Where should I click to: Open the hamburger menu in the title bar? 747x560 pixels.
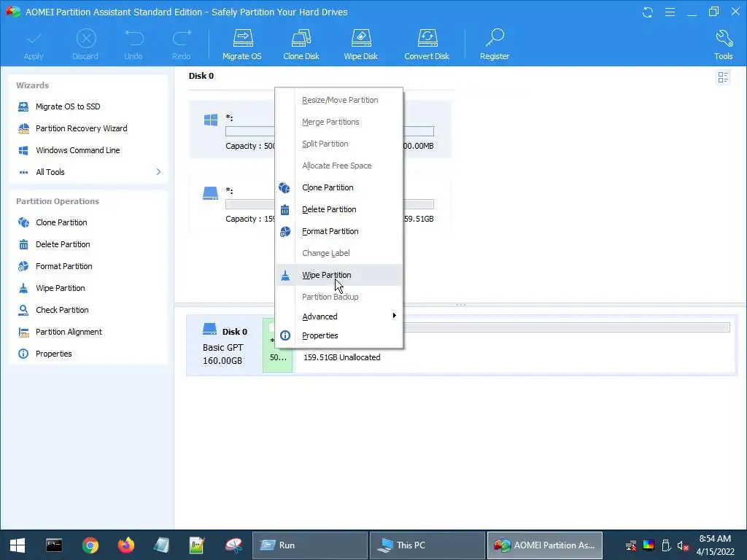tap(670, 12)
